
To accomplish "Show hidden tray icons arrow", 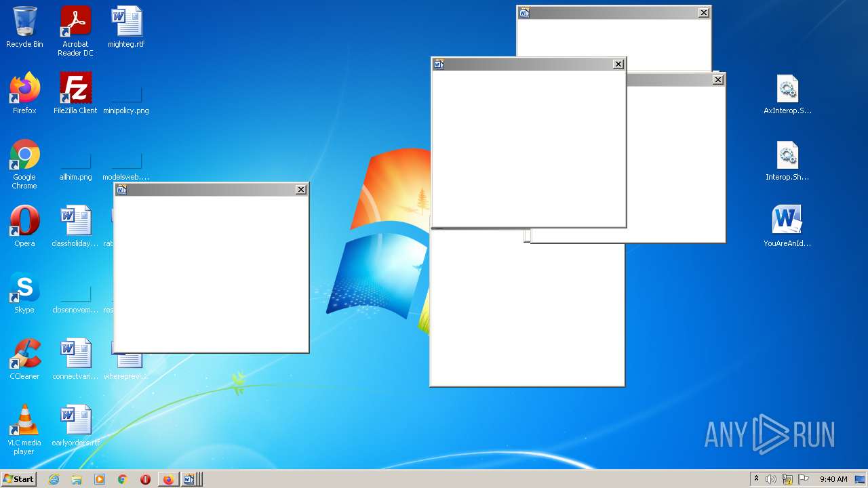I will pos(756,479).
